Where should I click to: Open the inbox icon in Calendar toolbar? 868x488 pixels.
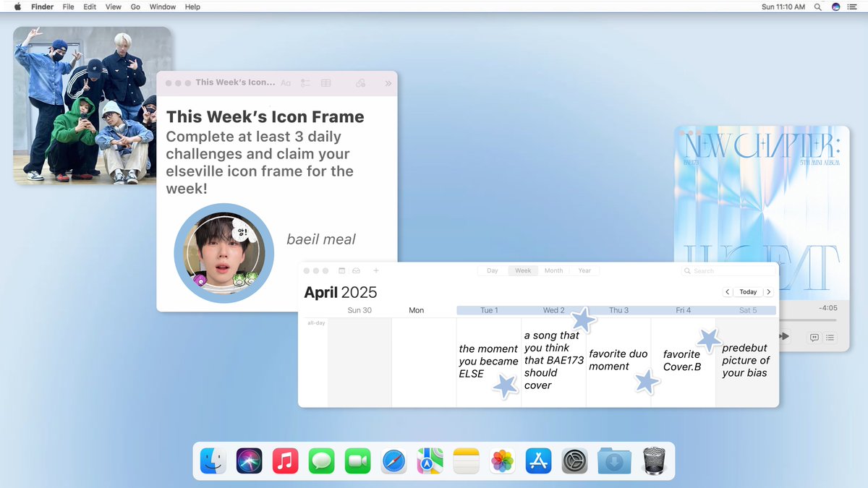[356, 270]
